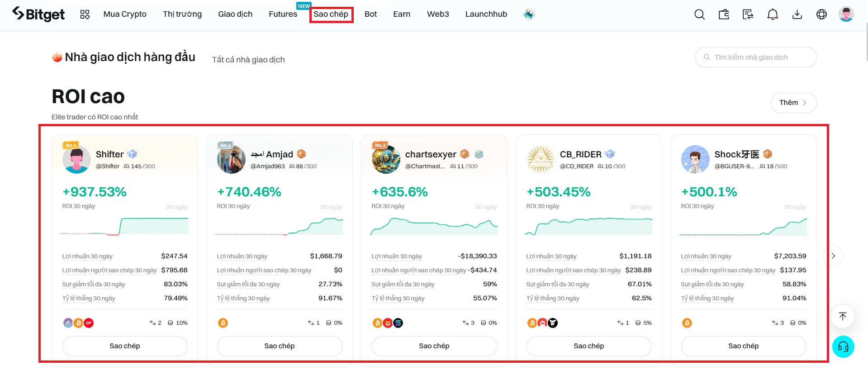This screenshot has width=868, height=370.
Task: Click Sao chép button on chartsexyer's card
Action: coord(434,346)
